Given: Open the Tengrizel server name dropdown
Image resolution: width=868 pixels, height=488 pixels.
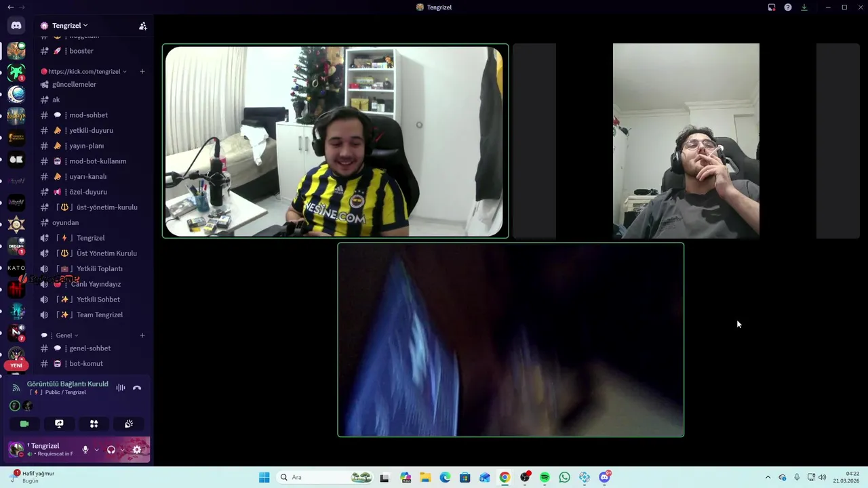Looking at the screenshot, I should coord(70,26).
